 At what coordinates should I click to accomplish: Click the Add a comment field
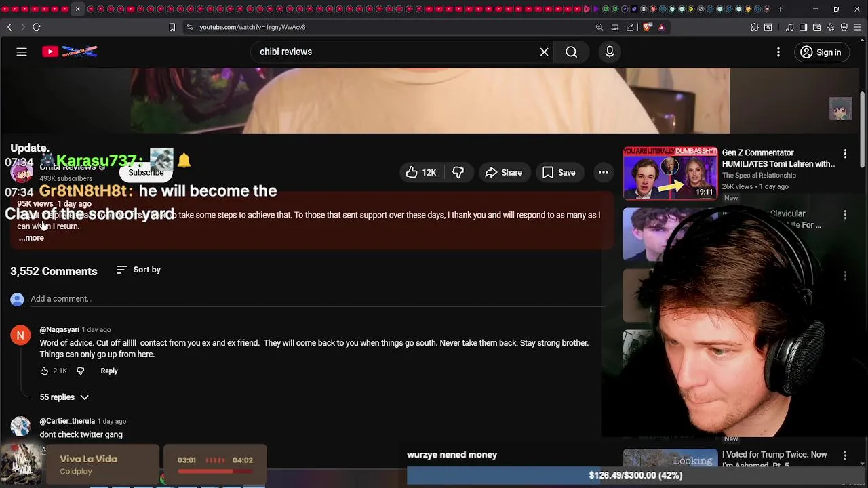coord(317,299)
